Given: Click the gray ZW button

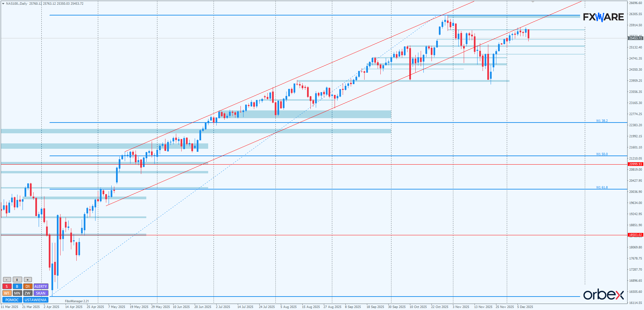Looking at the screenshot, I should (28, 293).
